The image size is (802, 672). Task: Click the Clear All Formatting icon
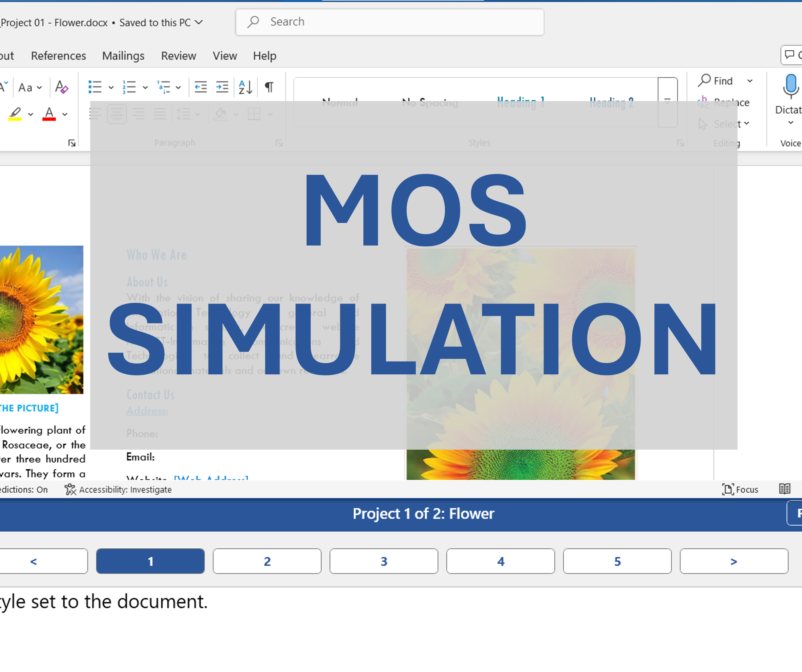(61, 87)
